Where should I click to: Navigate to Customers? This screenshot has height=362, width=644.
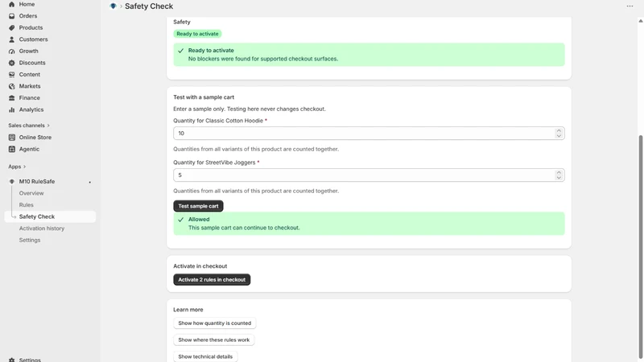33,39
